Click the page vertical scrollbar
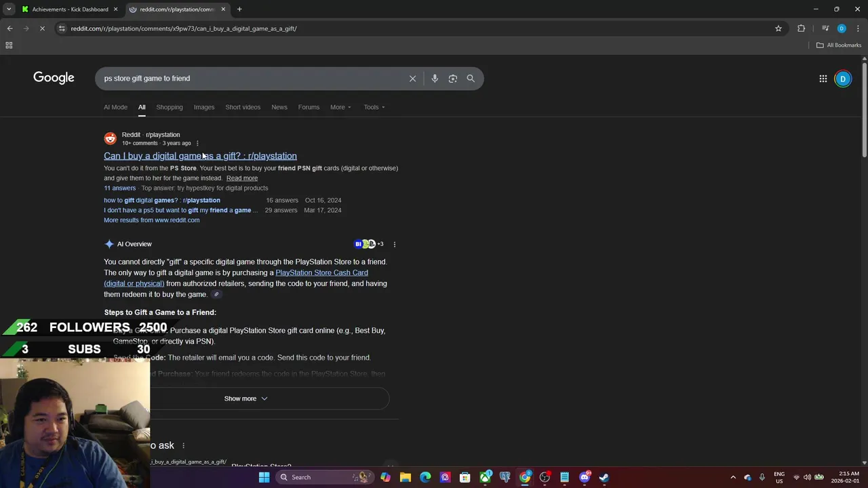The image size is (868, 488). click(x=864, y=108)
